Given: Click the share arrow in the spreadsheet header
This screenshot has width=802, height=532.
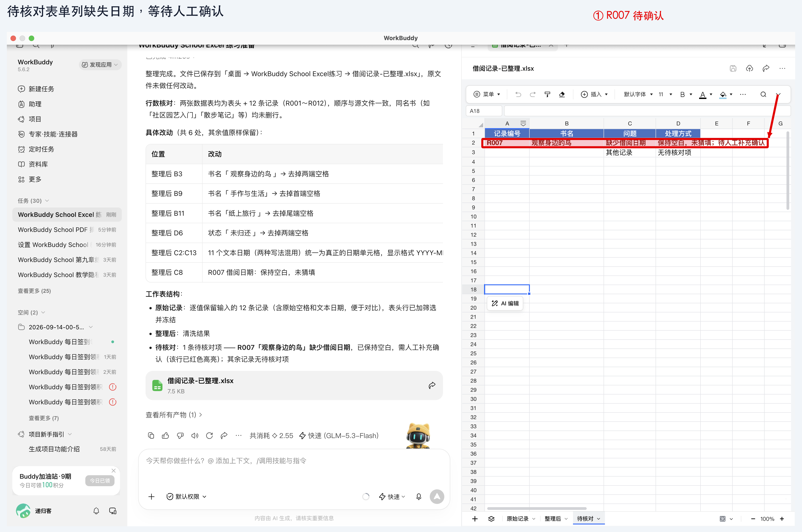Looking at the screenshot, I should [x=766, y=69].
